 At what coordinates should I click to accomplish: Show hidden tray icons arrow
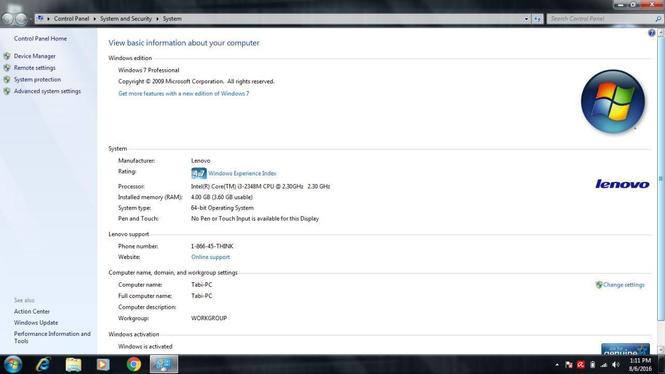click(x=557, y=365)
